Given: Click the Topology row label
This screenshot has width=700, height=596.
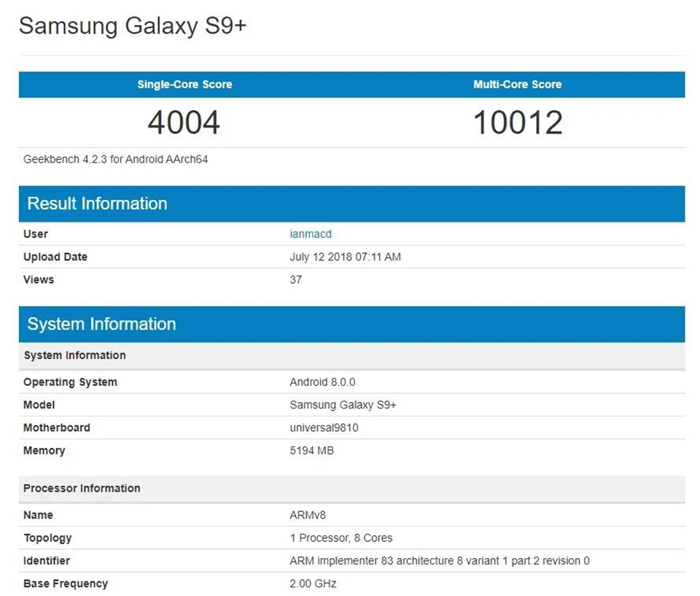Looking at the screenshot, I should [x=47, y=538].
